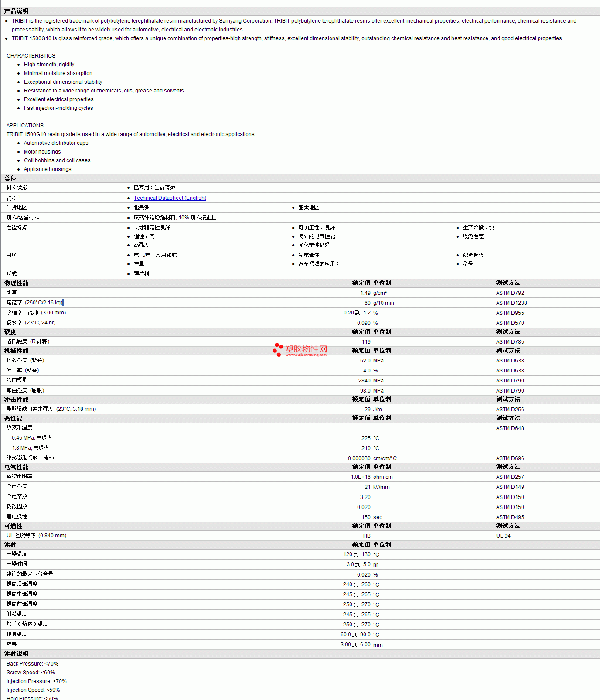Click 'Automotive distributor caps' list item
The image size is (600, 700).
click(56, 143)
